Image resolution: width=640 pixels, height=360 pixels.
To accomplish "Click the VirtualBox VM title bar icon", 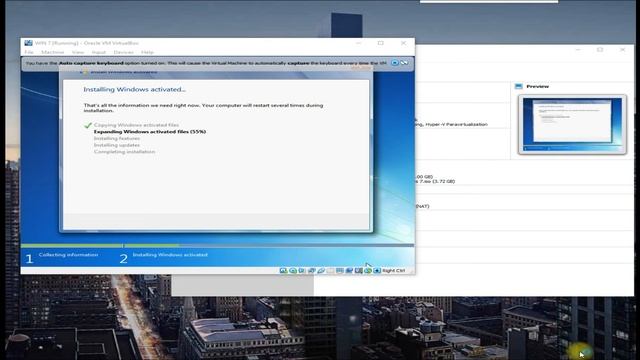I will pyautogui.click(x=29, y=43).
